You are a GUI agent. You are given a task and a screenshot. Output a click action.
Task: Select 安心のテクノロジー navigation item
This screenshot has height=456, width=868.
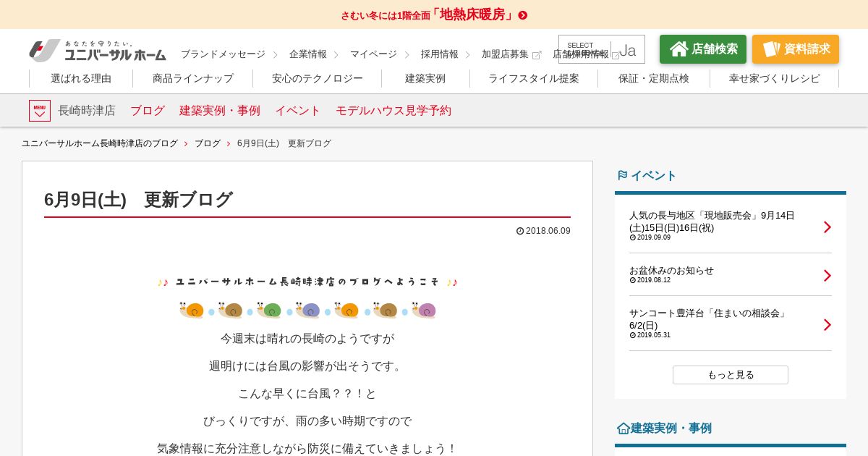point(318,79)
